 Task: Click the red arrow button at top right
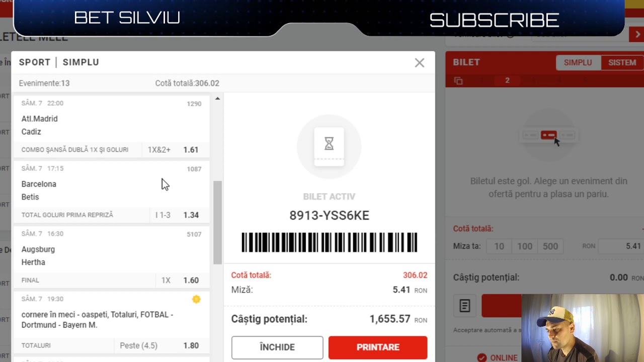(x=636, y=34)
